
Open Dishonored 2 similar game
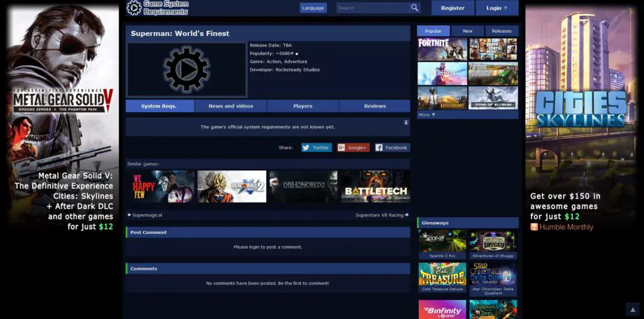[304, 187]
